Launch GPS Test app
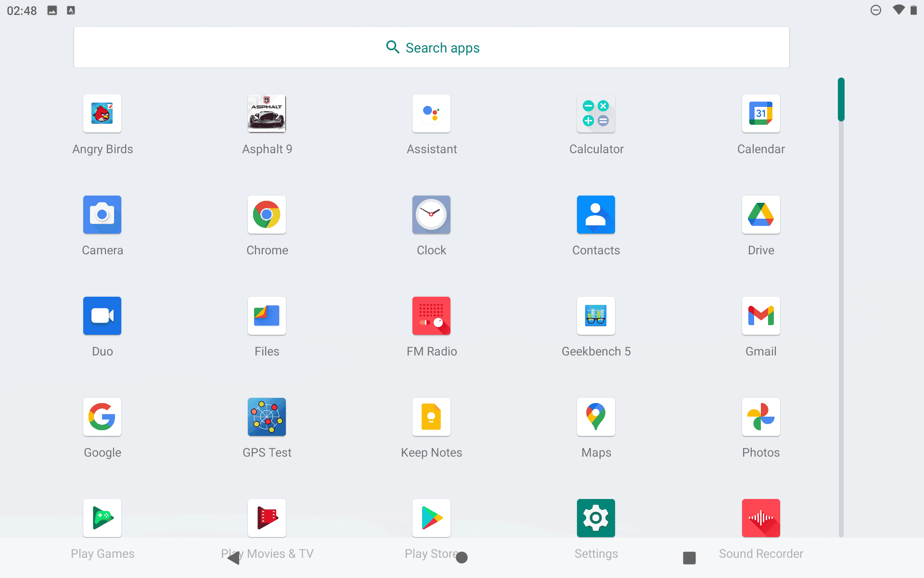The height and width of the screenshot is (578, 924). pos(267,417)
